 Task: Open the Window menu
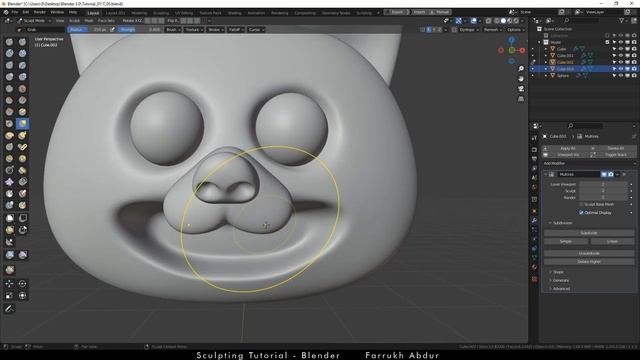point(57,13)
